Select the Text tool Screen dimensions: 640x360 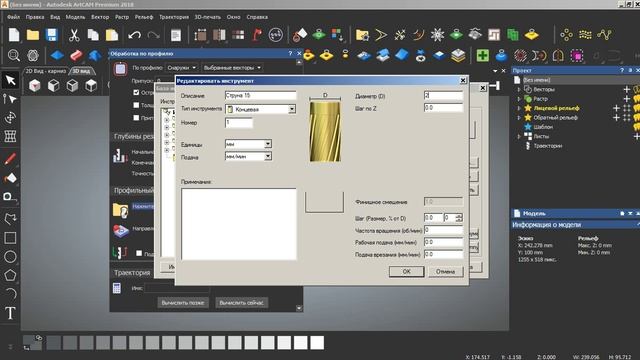click(x=10, y=313)
